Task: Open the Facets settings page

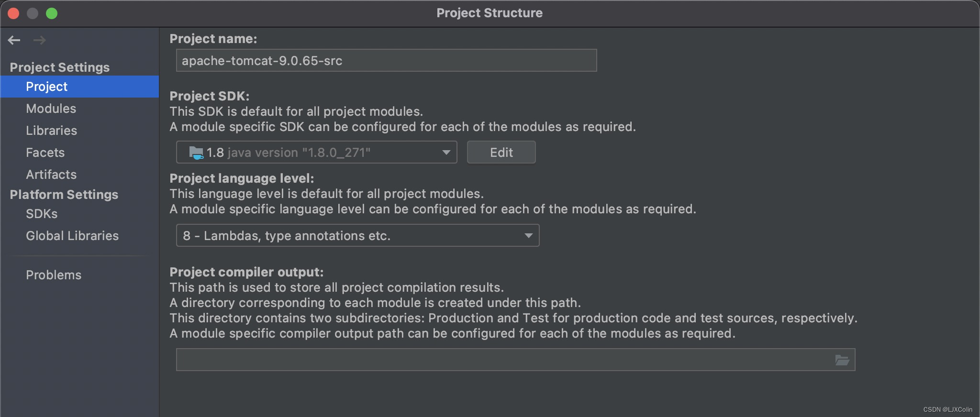Action: (45, 153)
